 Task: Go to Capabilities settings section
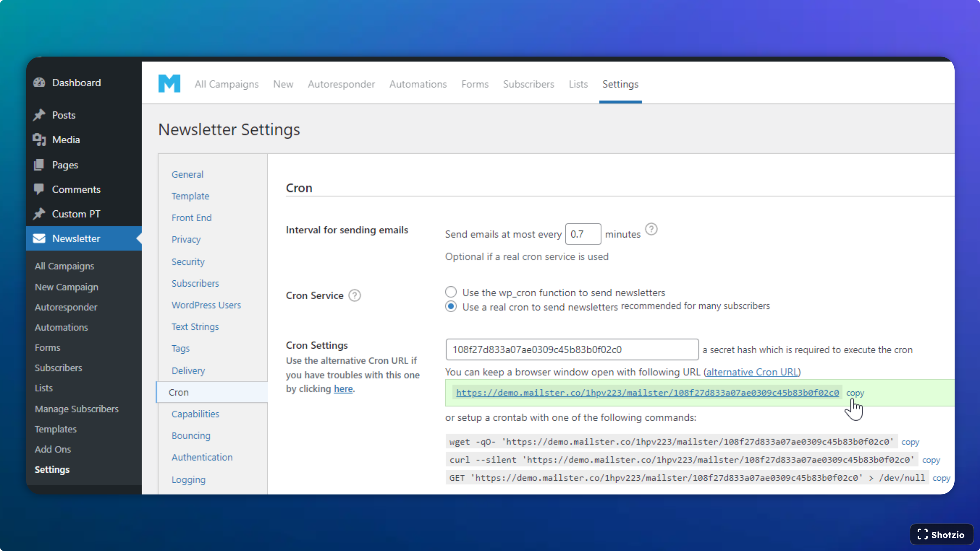[x=195, y=414]
